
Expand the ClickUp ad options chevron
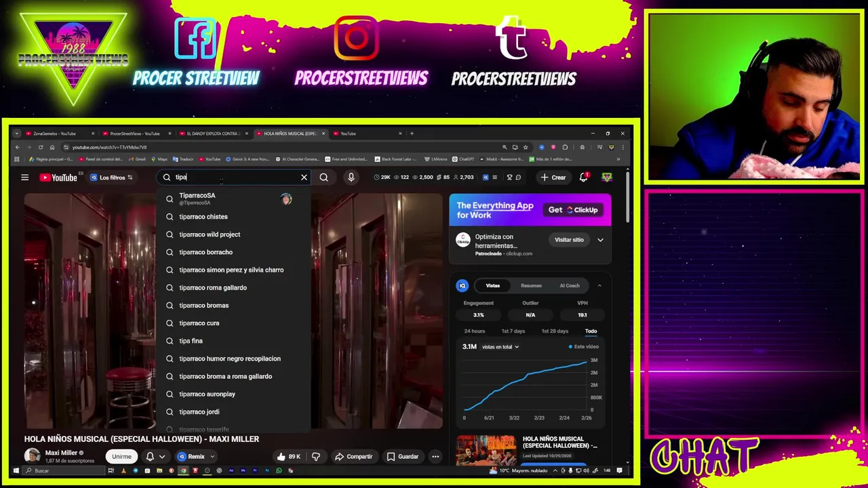click(600, 240)
